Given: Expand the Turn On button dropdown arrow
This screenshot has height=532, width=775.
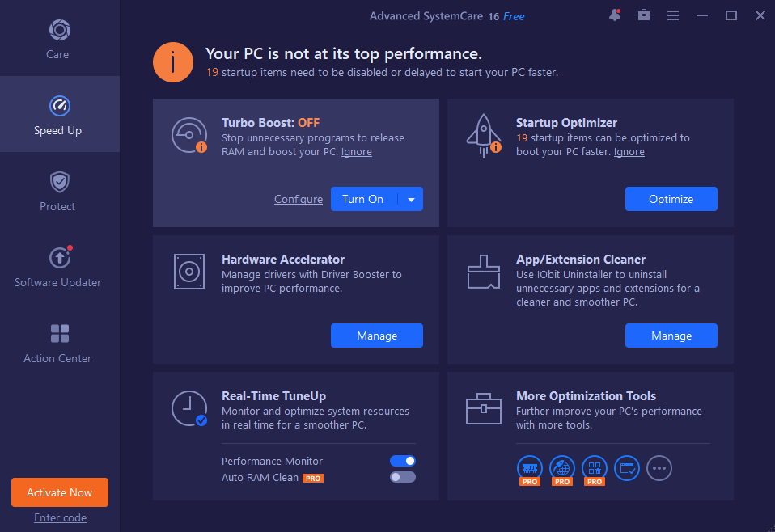Looking at the screenshot, I should (411, 199).
